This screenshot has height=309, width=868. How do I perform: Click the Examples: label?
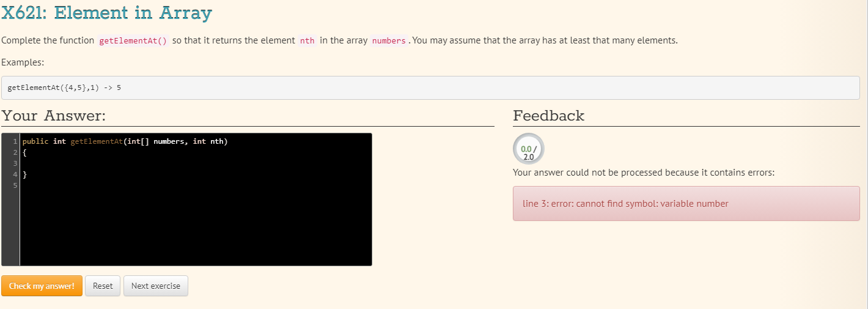23,62
